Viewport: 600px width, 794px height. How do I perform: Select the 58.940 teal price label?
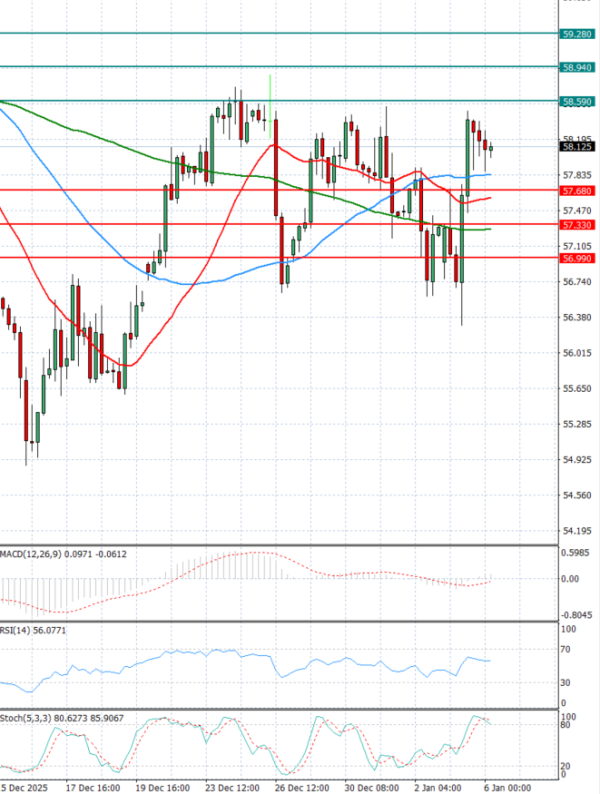point(575,67)
